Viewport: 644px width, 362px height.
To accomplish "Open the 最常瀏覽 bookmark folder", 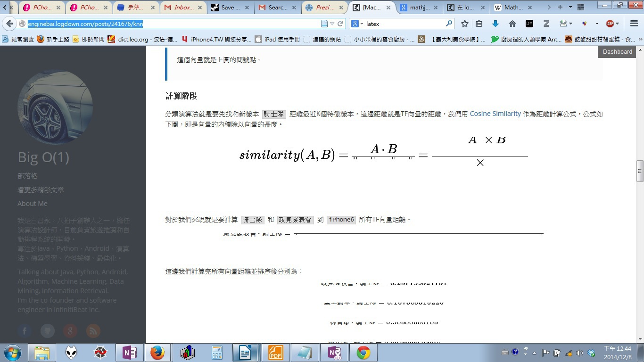I will pos(18,39).
